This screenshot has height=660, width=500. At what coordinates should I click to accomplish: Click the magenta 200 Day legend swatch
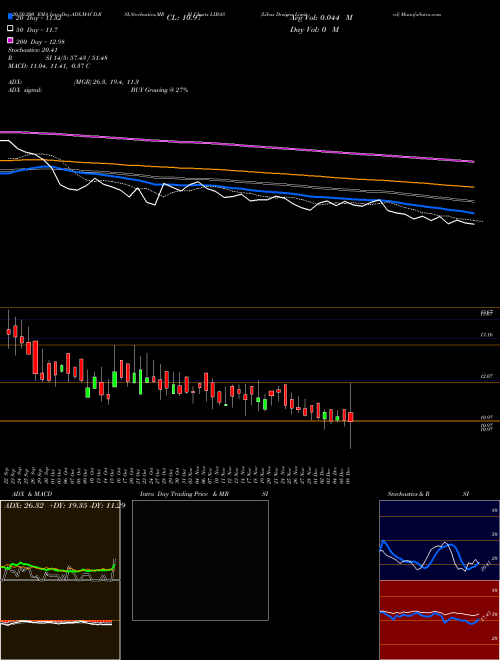pos(10,41)
